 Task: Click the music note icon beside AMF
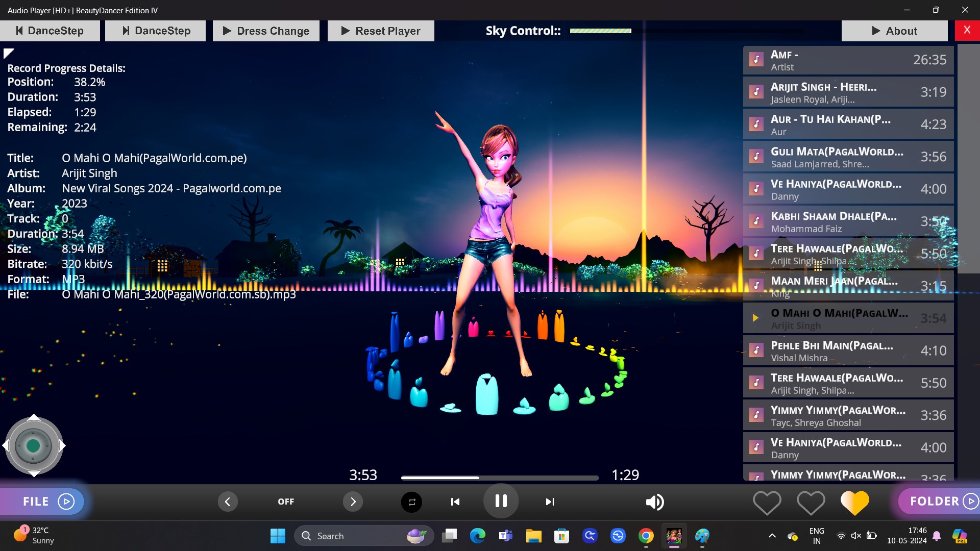click(x=756, y=60)
